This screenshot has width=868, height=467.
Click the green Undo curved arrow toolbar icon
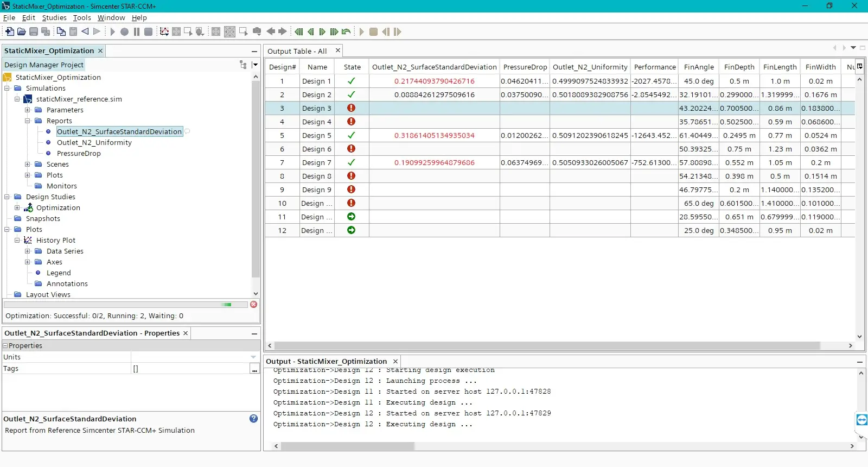pos(346,31)
